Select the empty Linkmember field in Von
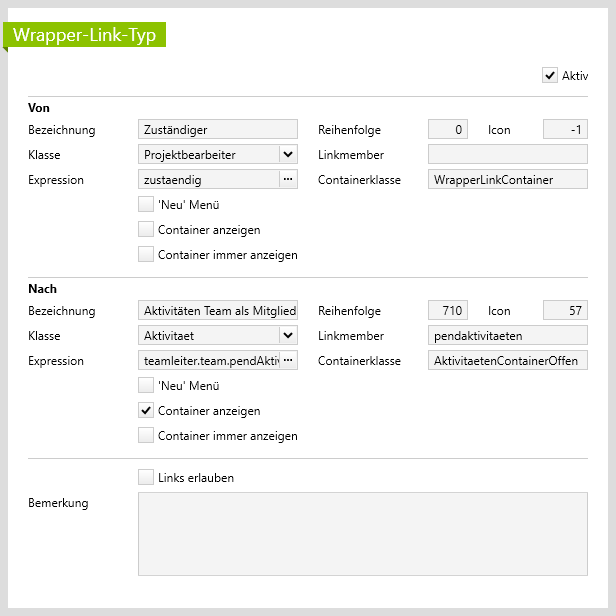Screen dimensions: 616x616 pos(507,154)
